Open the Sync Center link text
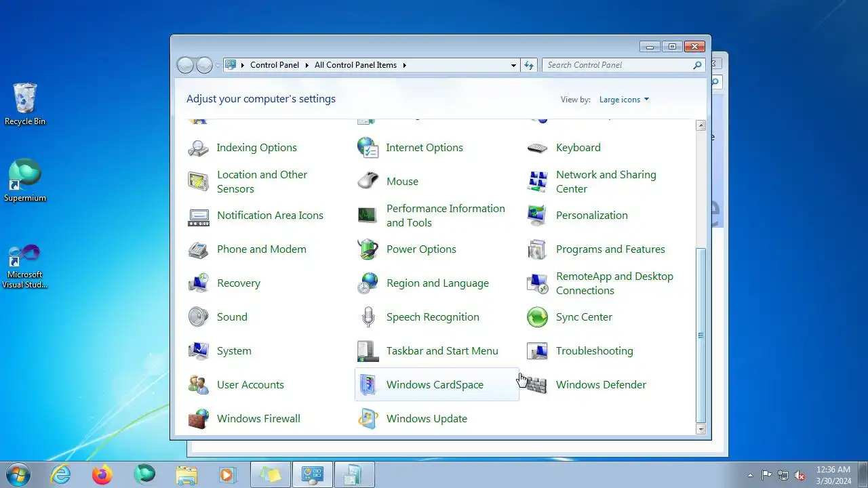 click(584, 317)
